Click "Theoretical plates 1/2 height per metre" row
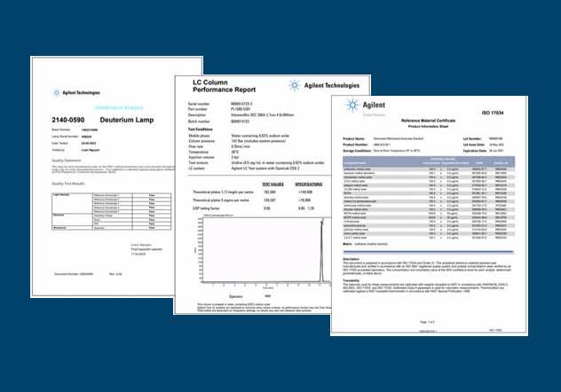 pos(253,192)
